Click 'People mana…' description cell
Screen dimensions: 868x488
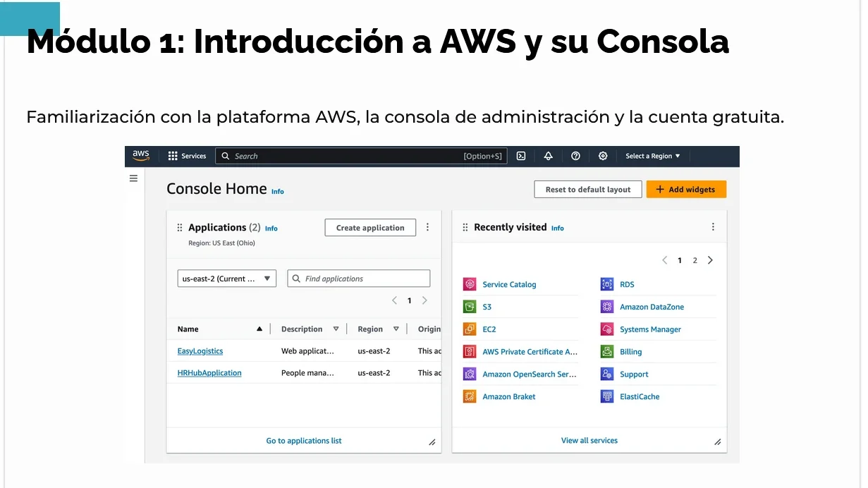307,373
